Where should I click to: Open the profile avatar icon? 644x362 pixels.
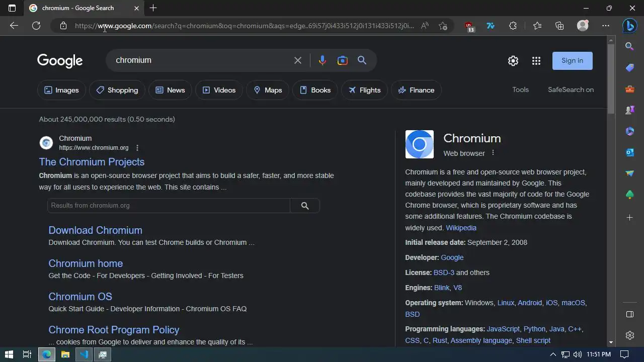point(583,26)
